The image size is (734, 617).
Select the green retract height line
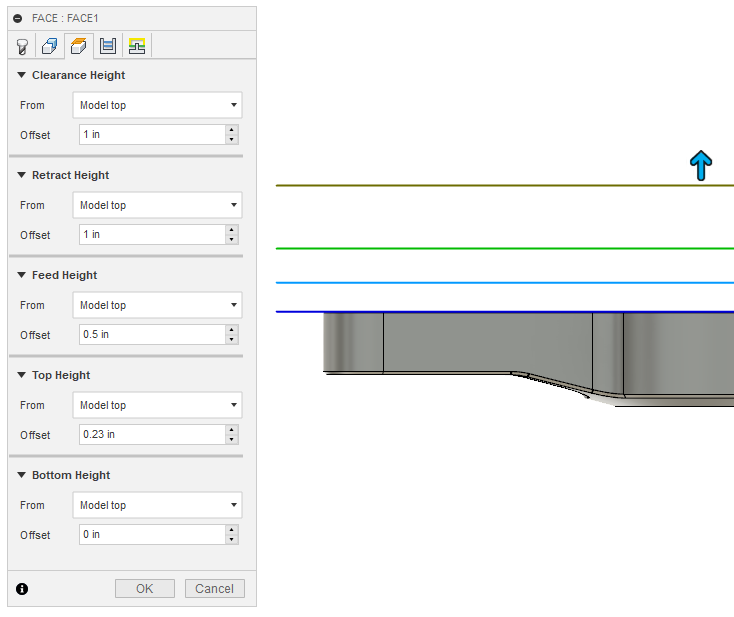[505, 248]
